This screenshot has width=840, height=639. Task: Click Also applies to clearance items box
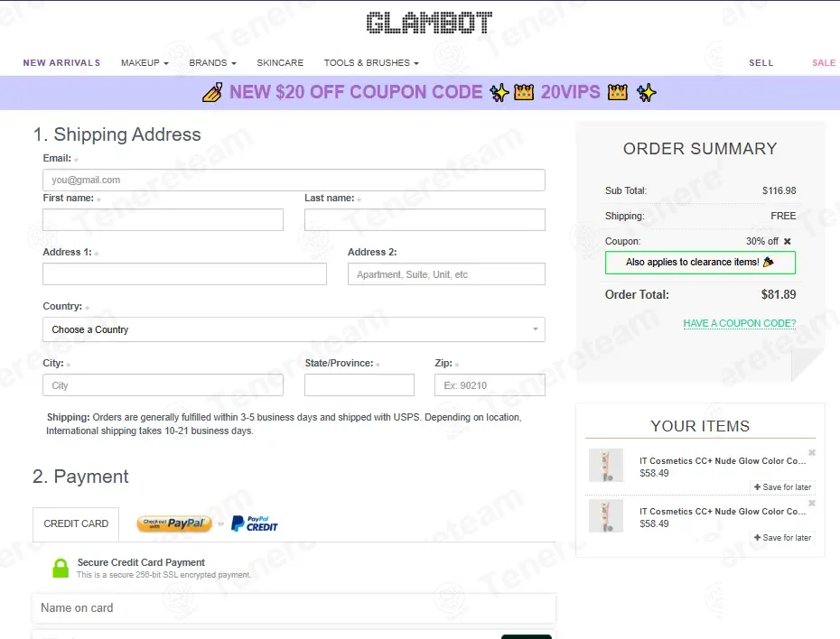pos(700,263)
